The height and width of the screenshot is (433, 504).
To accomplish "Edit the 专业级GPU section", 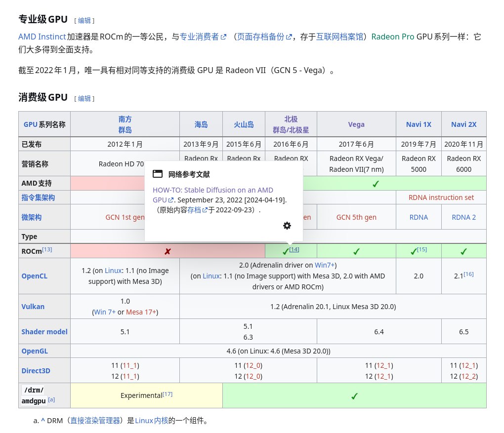I will coord(84,20).
